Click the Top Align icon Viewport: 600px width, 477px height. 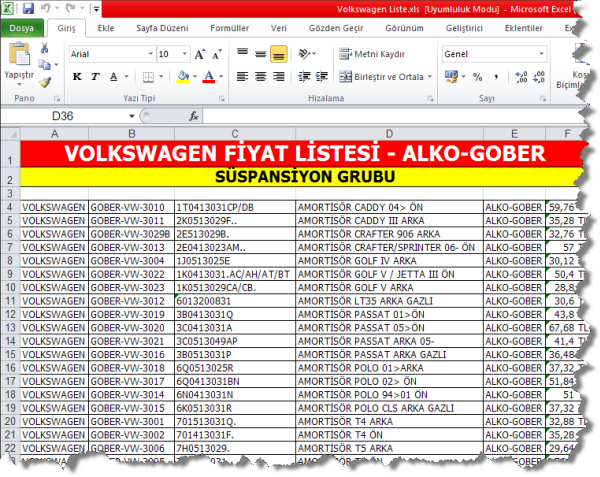click(242, 54)
